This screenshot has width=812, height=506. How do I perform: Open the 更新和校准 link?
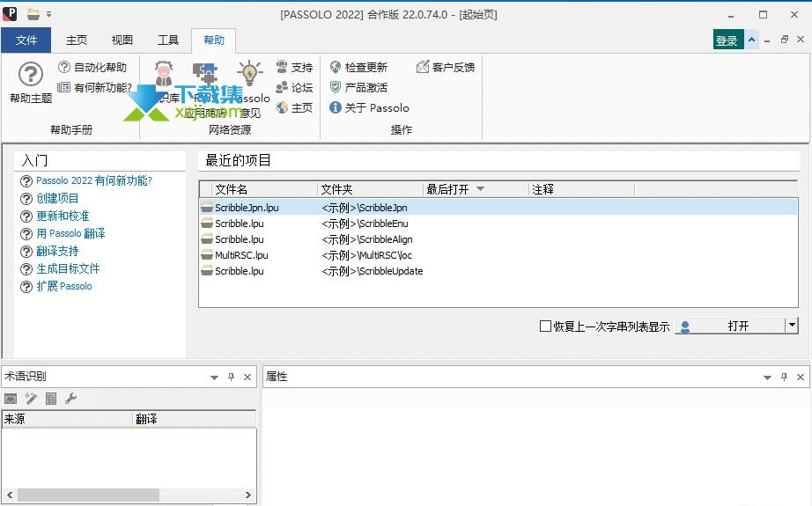(63, 216)
